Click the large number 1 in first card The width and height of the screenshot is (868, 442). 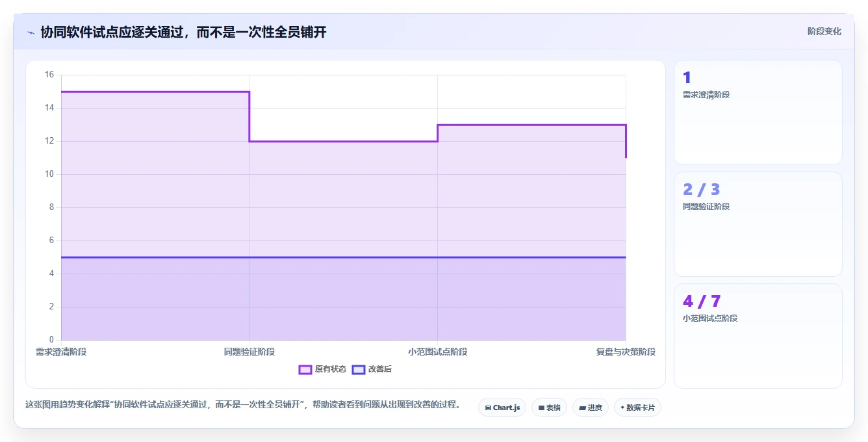[x=687, y=78]
